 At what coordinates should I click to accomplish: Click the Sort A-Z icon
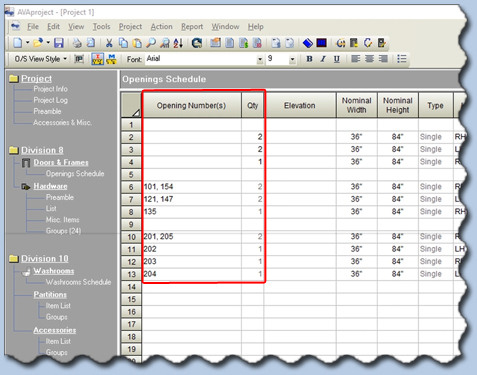coord(178,43)
